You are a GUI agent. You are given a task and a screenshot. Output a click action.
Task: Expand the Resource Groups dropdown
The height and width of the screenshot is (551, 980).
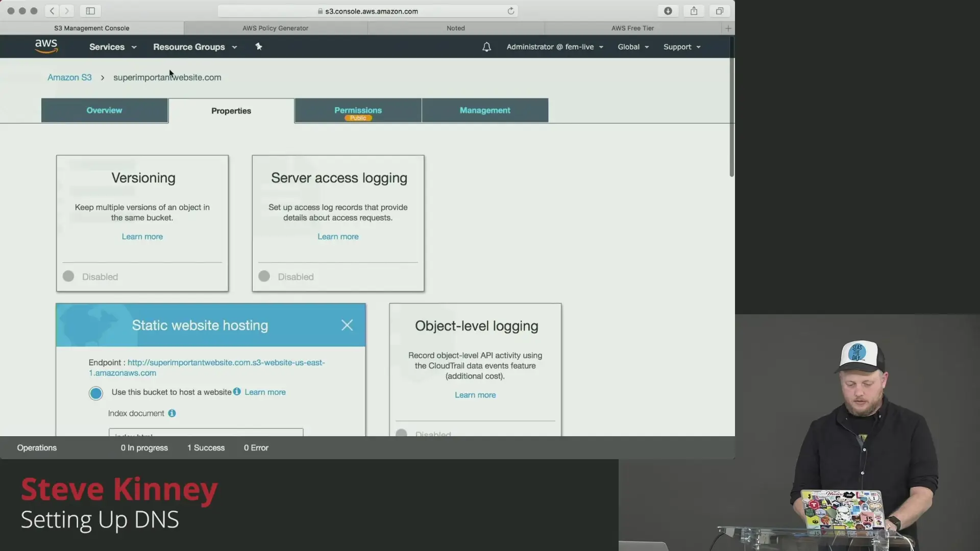coord(195,47)
